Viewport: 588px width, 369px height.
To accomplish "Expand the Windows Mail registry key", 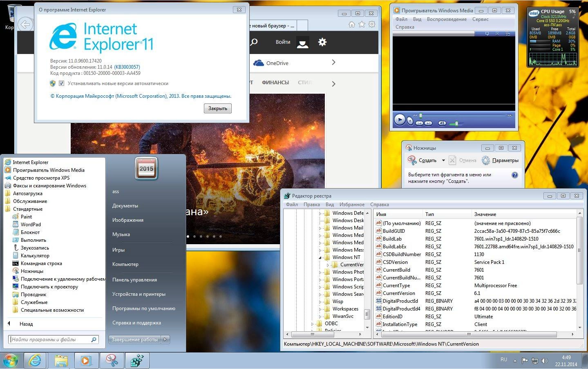I will coord(320,228).
